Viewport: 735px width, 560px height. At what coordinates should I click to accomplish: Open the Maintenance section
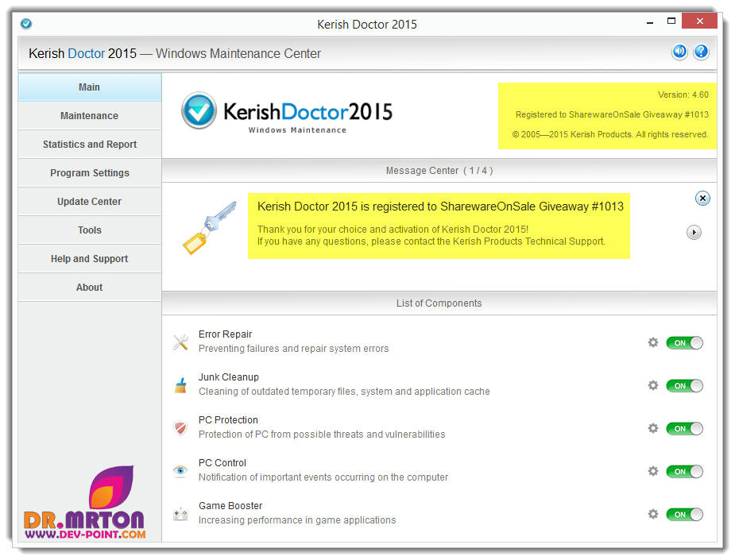(90, 116)
